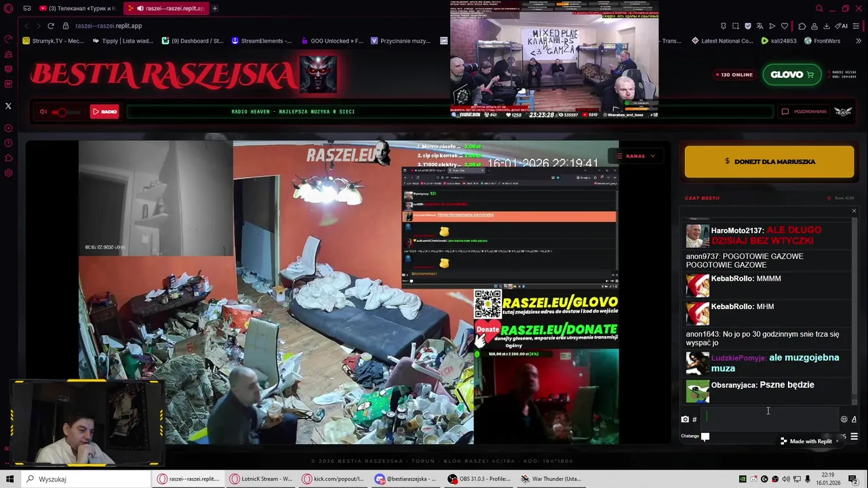Open the extensions cube icon
This screenshot has height=488, width=868.
pyautogui.click(x=802, y=26)
